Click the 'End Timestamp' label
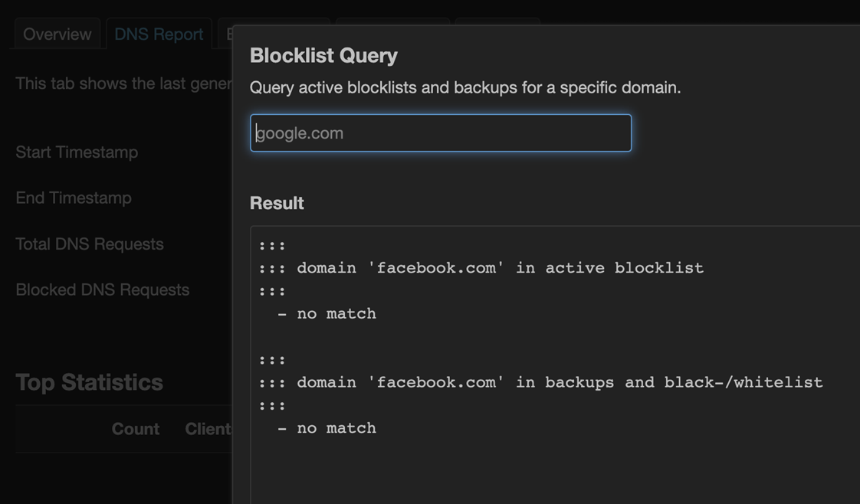Viewport: 860px width, 504px height. click(x=74, y=198)
